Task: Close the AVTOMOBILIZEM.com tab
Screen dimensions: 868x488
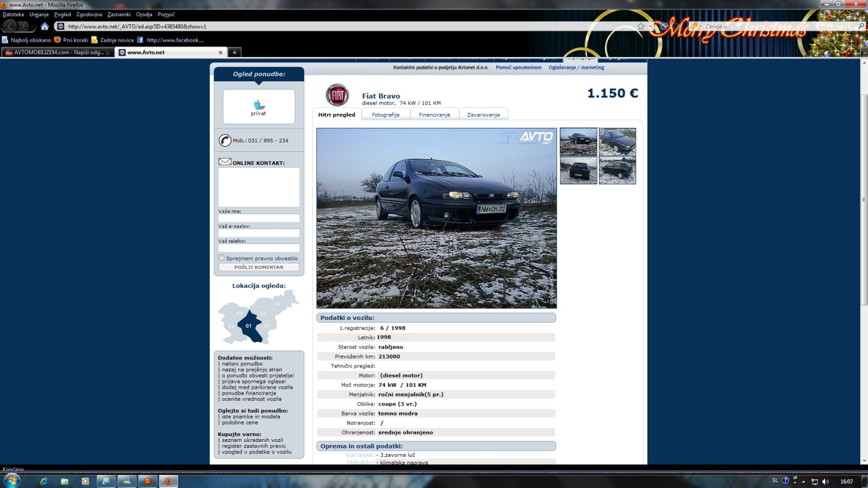Action: (x=107, y=53)
